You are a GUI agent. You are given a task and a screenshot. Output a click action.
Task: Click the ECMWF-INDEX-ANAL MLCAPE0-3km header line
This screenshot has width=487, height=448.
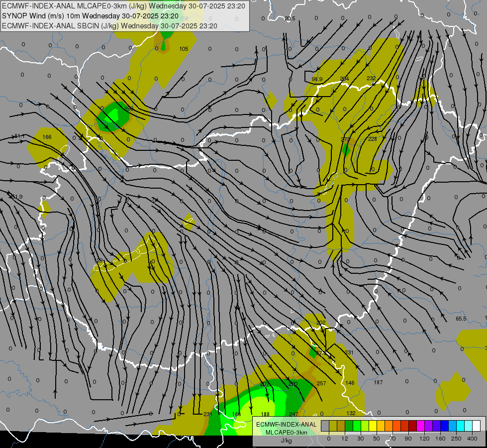pos(123,6)
